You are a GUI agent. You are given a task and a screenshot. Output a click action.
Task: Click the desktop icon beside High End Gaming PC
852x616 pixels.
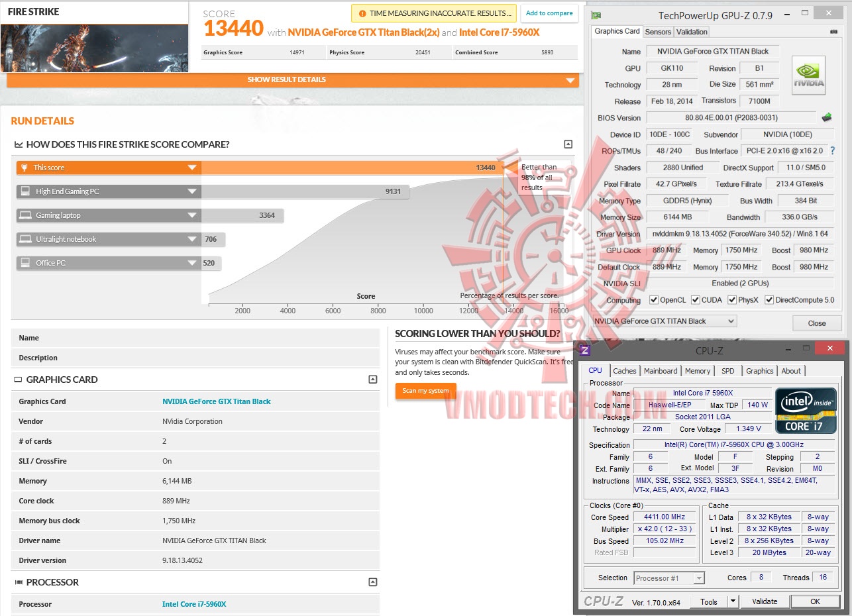[x=25, y=191]
